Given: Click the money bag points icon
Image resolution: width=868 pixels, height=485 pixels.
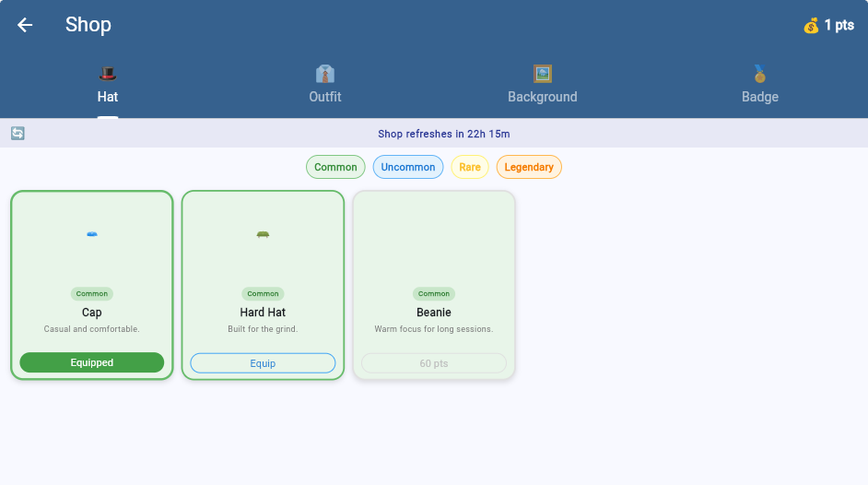Looking at the screenshot, I should point(811,26).
